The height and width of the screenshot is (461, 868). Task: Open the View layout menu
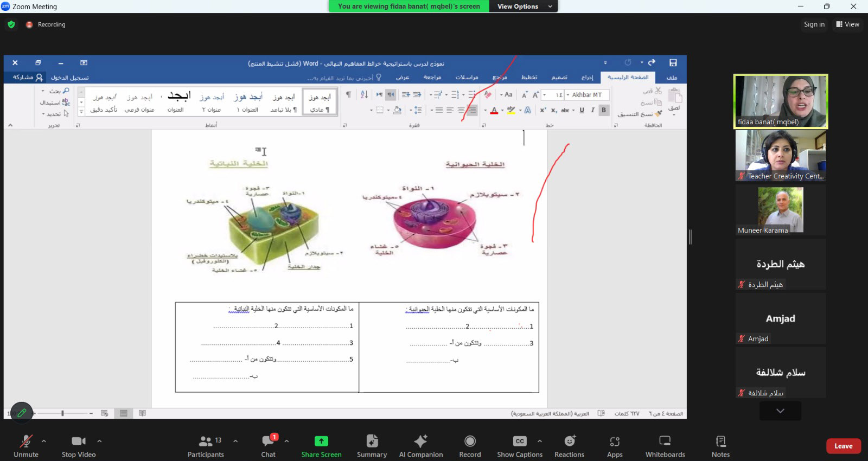click(x=847, y=24)
